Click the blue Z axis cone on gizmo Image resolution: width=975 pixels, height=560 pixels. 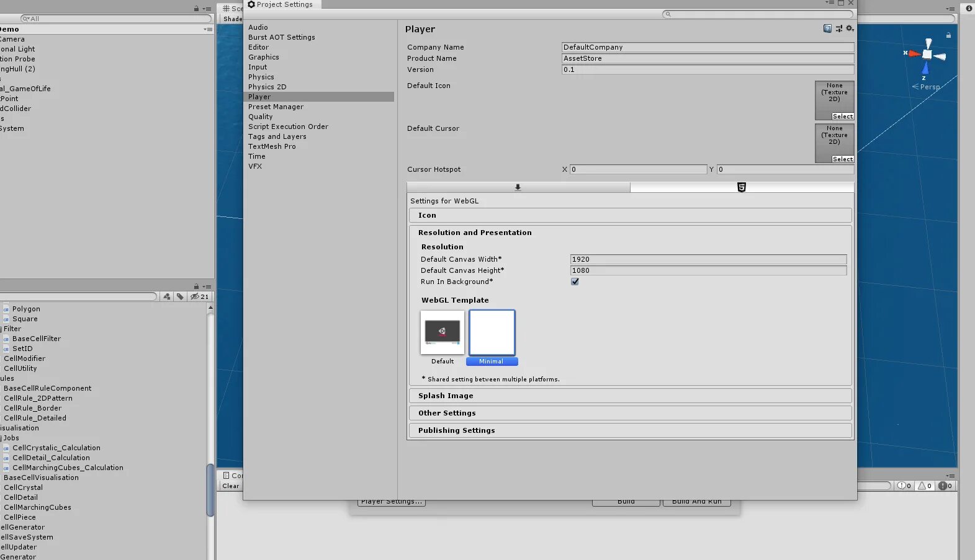pos(925,68)
